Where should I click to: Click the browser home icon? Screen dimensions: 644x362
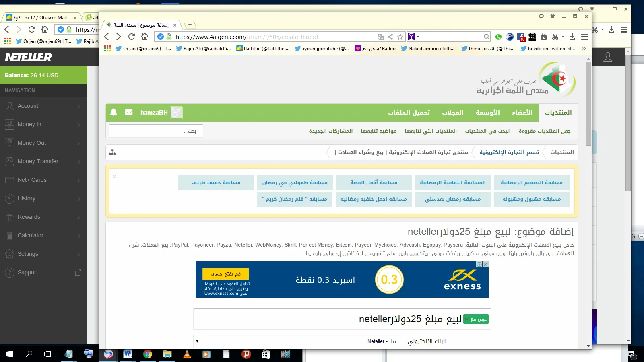145,37
